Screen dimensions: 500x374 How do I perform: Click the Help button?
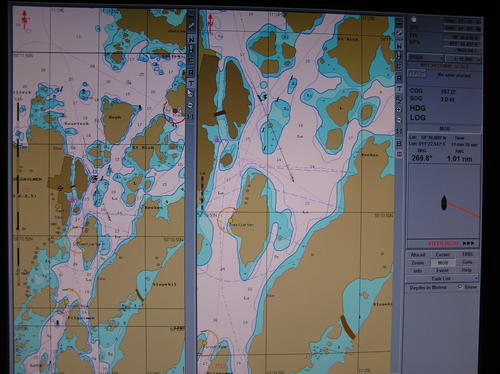click(x=467, y=270)
